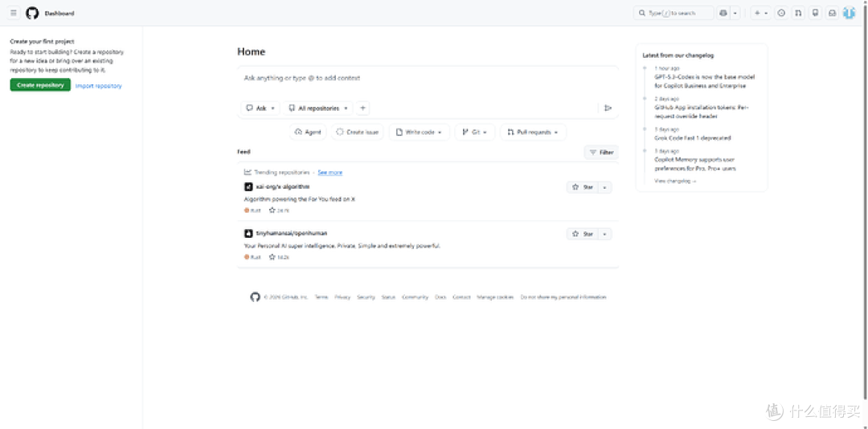The height and width of the screenshot is (429, 868).
Task: Open the footer Status link
Action: tap(389, 297)
